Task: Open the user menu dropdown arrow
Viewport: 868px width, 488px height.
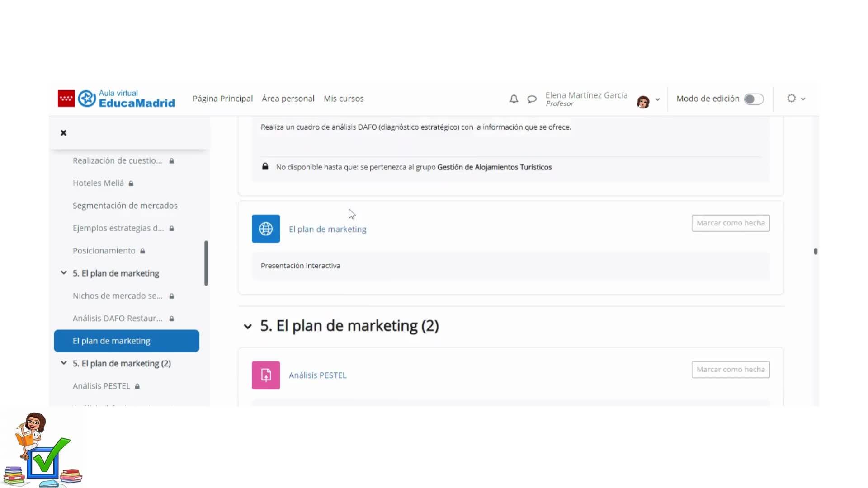Action: [657, 99]
